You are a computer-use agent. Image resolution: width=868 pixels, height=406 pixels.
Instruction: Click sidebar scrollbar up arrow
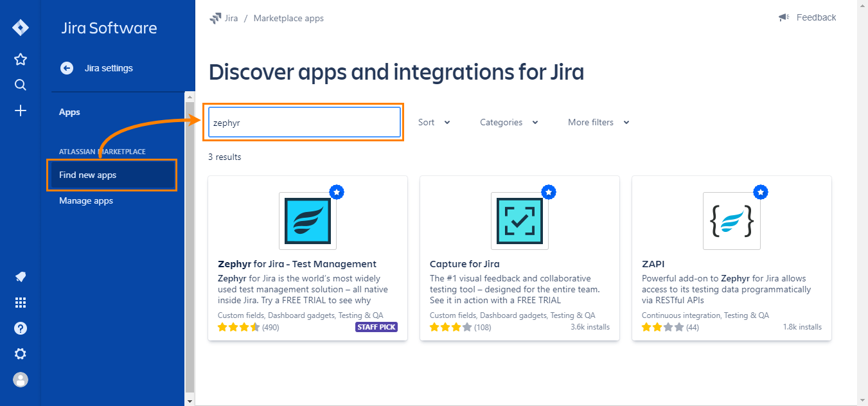pos(190,97)
